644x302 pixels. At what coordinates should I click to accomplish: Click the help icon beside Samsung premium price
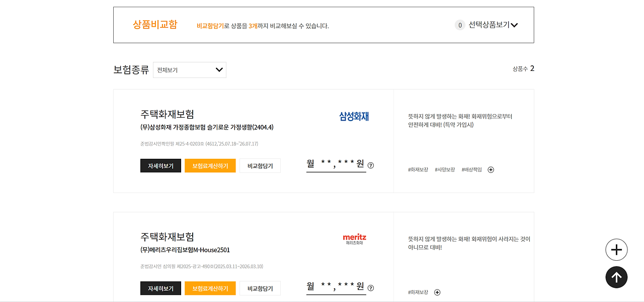click(x=371, y=165)
